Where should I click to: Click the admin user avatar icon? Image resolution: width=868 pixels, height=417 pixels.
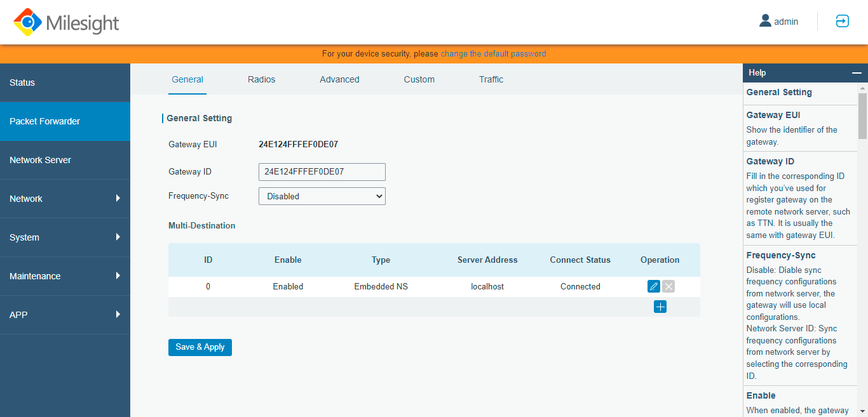[765, 21]
